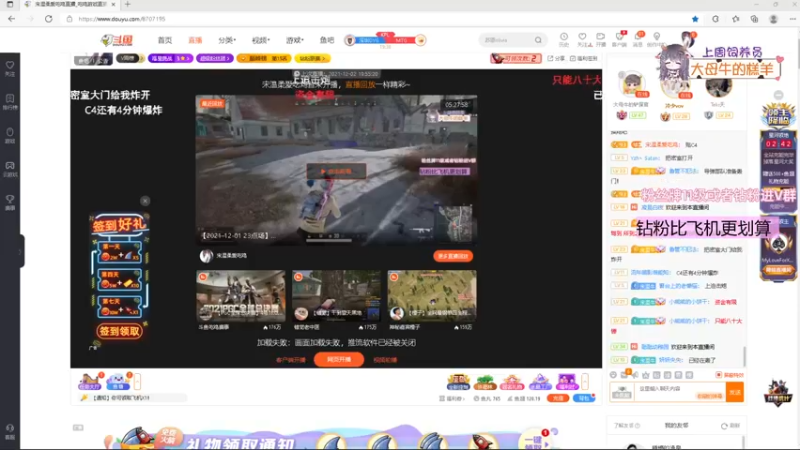Open a new browser tab

click(128, 4)
